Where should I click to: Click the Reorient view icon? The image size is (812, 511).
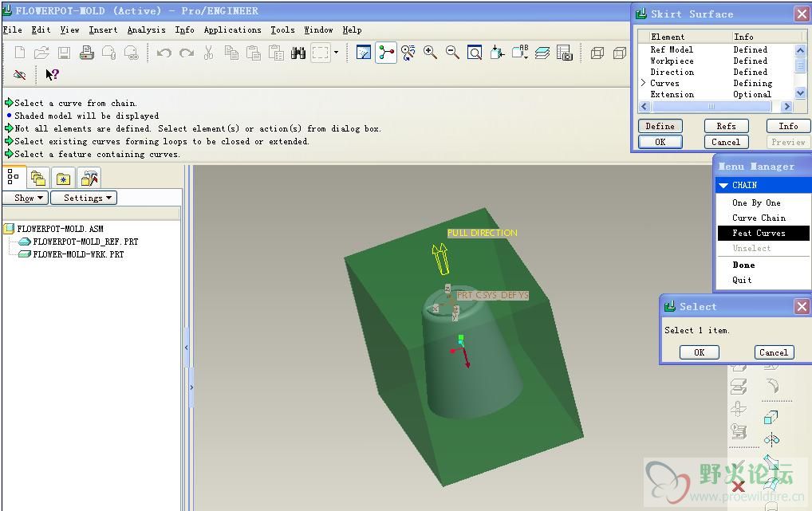coord(497,53)
